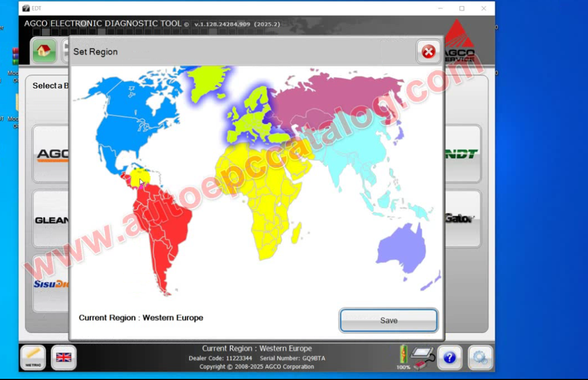Viewport: 588px width, 380px height.
Task: Select Australia on the region map
Action: point(402,248)
